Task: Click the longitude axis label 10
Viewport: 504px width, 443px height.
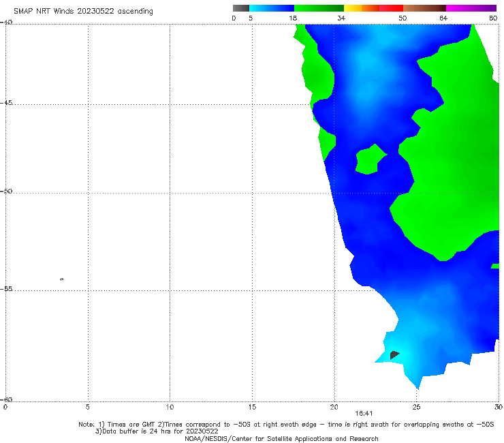Action: click(x=170, y=408)
